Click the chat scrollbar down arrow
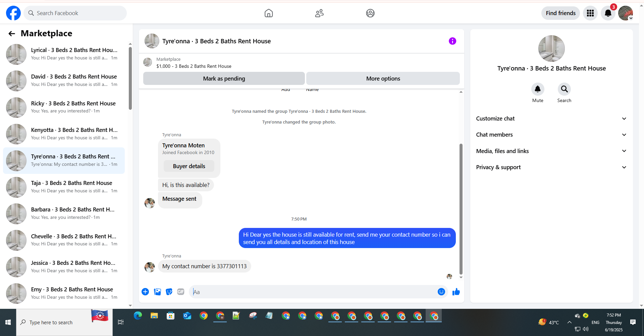644x336 pixels. tap(461, 277)
